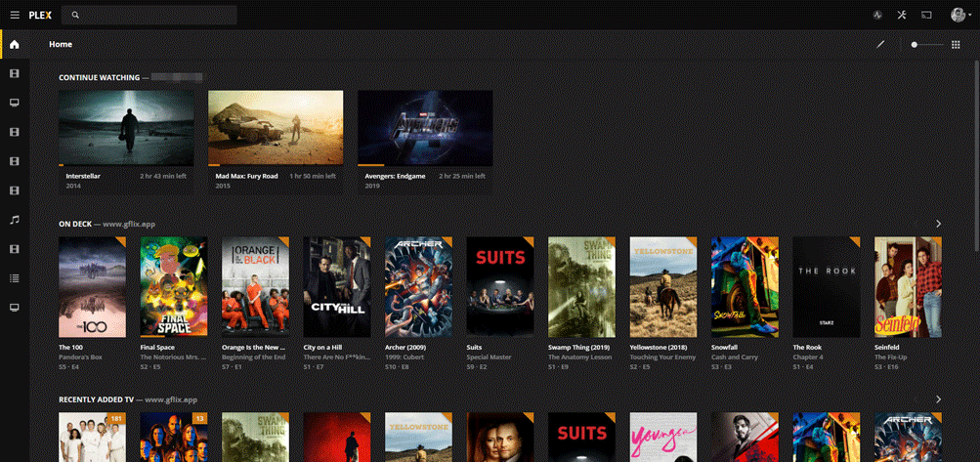
Task: Open Settings via the wrench and screwdriver icon
Action: [902, 16]
